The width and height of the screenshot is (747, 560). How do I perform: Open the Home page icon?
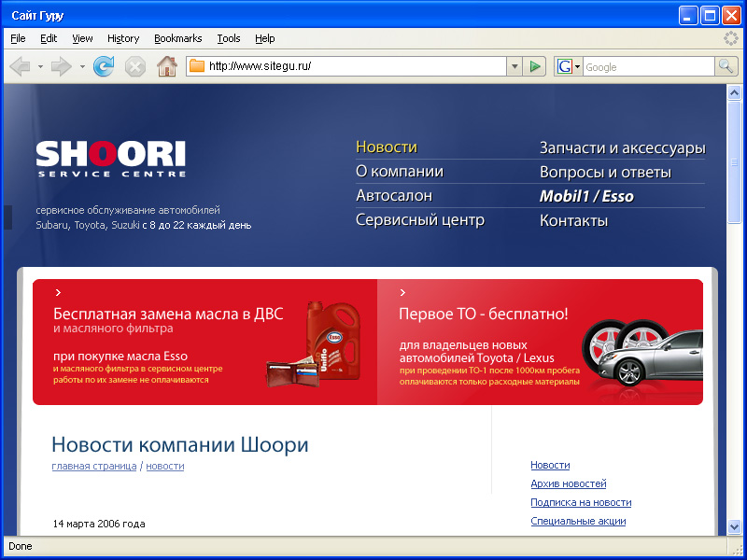pos(167,66)
